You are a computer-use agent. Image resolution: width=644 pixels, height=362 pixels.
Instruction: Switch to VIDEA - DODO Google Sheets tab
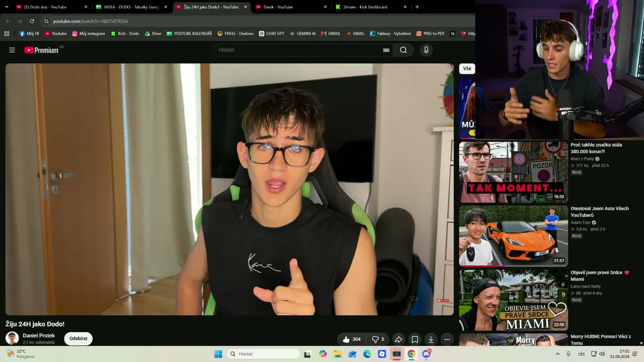click(131, 7)
